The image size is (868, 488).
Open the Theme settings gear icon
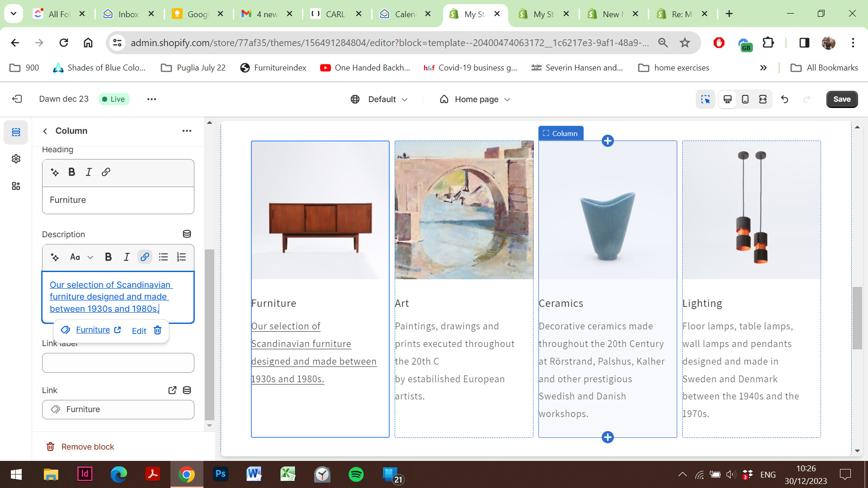click(x=16, y=159)
